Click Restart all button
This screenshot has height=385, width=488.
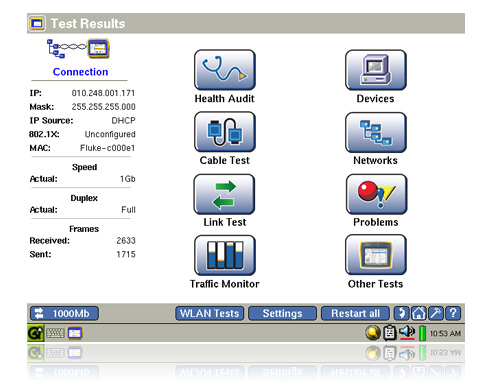coord(355,313)
